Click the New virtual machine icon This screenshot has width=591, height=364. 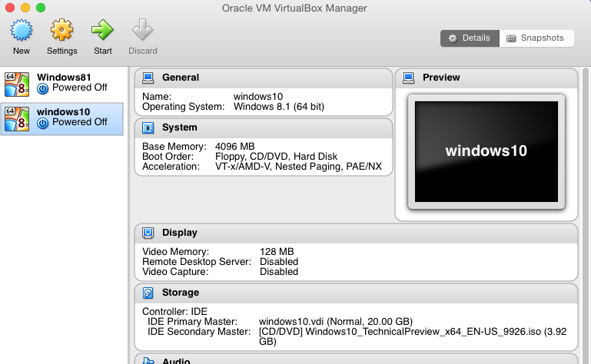22,31
